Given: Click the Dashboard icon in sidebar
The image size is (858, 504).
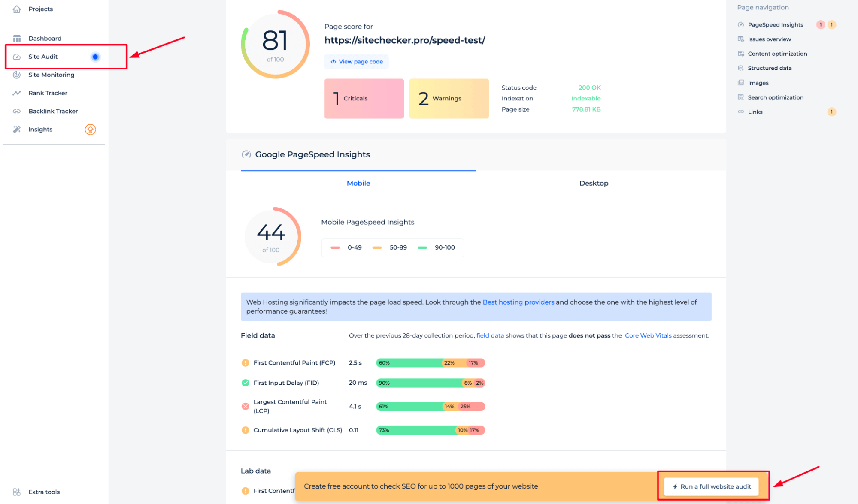Looking at the screenshot, I should [x=17, y=39].
